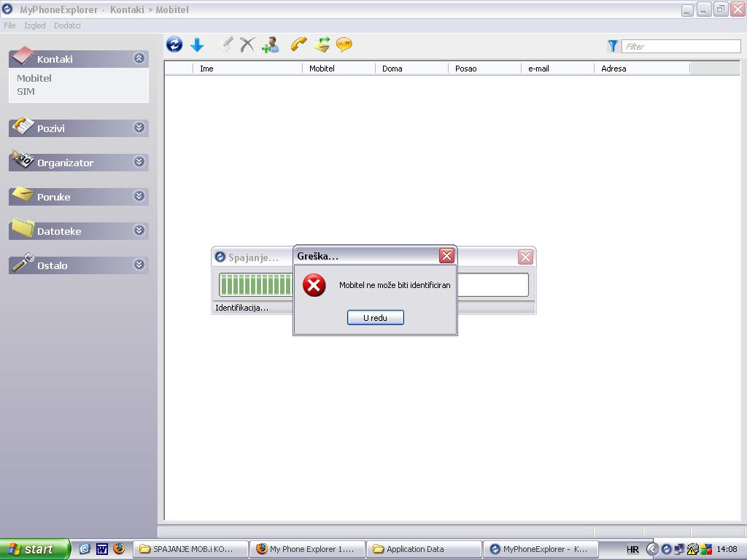747x560 pixels.
Task: Click the speech bubble message icon
Action: click(344, 44)
